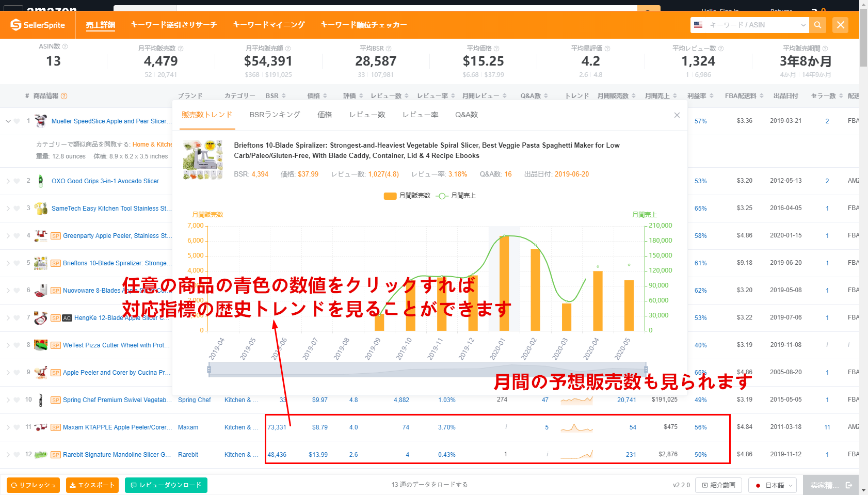Toggle heart on Mueller SpeedSlice row
Screen dimensions: 868x495
click(x=17, y=121)
